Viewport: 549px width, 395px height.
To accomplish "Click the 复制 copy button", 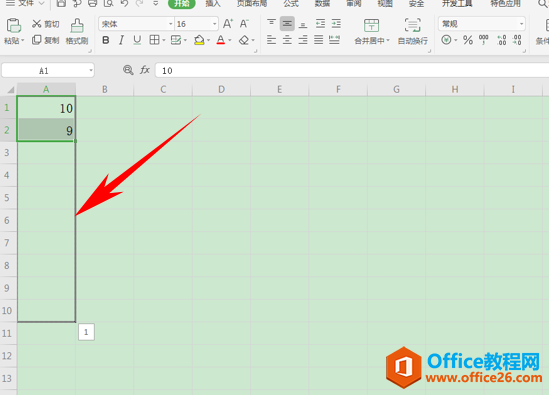I will pyautogui.click(x=46, y=40).
